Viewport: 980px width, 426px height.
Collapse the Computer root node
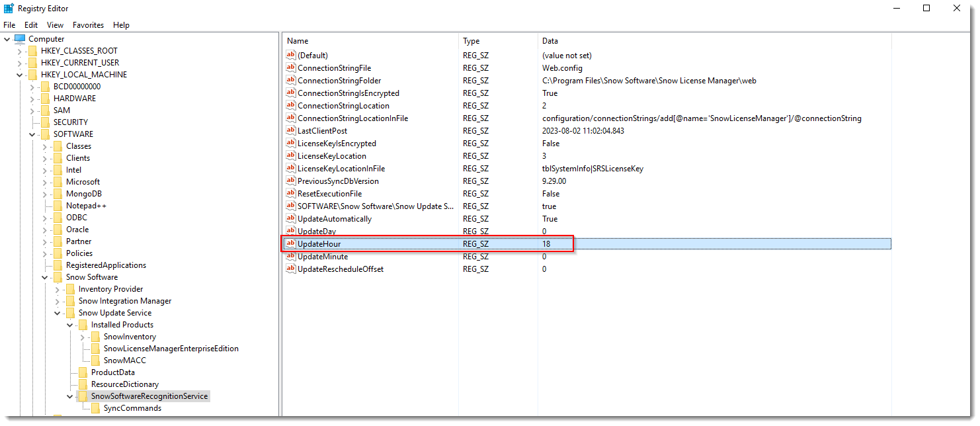pos(7,39)
